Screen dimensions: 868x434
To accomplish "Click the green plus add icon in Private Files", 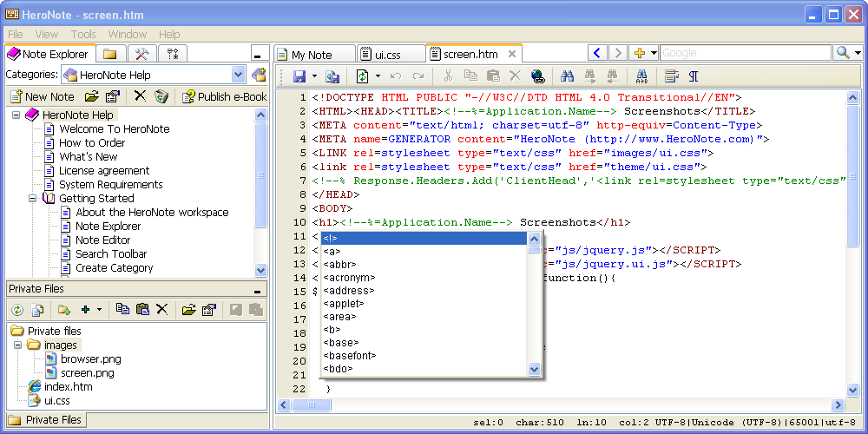I will coord(85,310).
